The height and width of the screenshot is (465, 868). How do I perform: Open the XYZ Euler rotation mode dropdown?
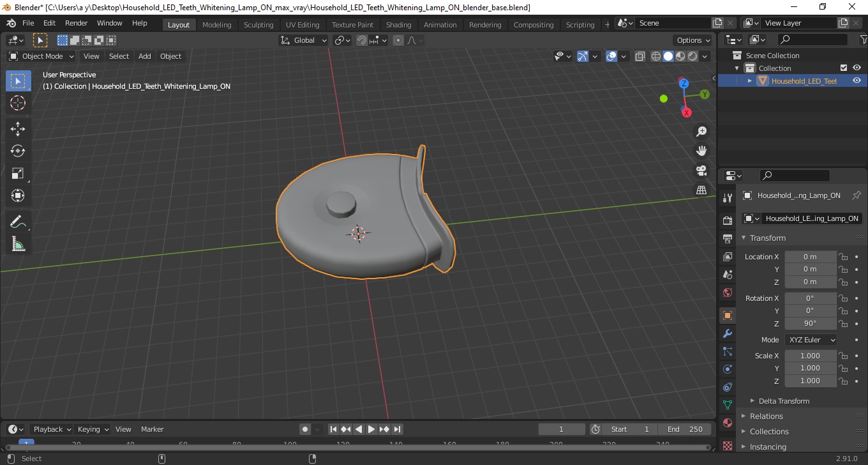pyautogui.click(x=811, y=340)
